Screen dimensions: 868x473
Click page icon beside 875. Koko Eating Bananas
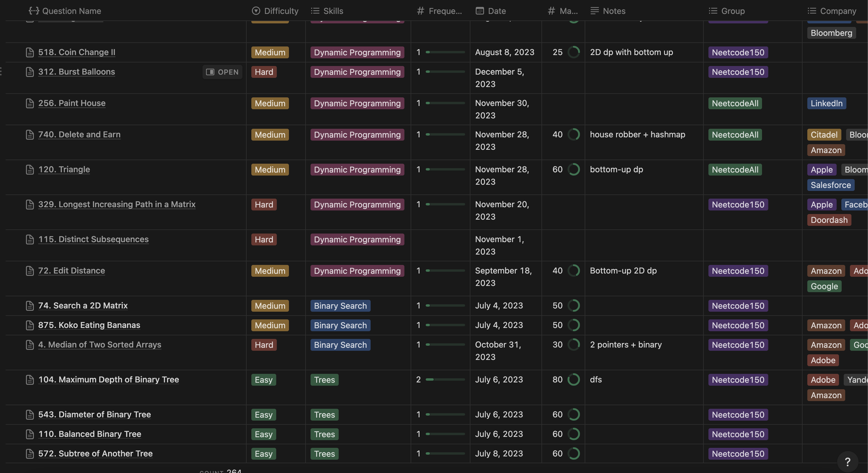pyautogui.click(x=30, y=325)
